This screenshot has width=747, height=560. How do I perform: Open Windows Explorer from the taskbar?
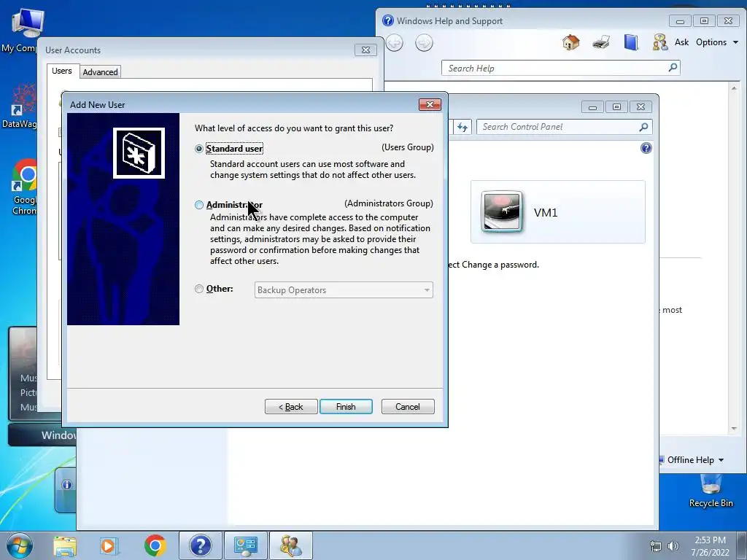pos(65,546)
